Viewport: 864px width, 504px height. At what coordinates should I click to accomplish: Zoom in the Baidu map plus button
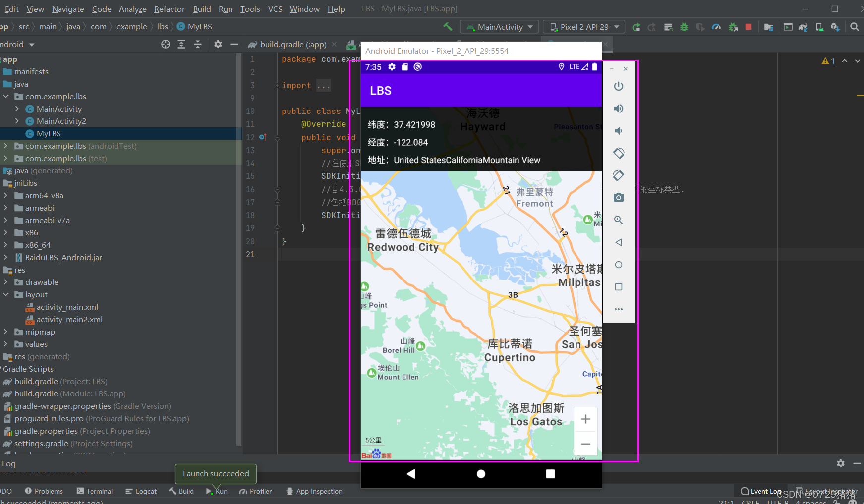[x=585, y=419]
